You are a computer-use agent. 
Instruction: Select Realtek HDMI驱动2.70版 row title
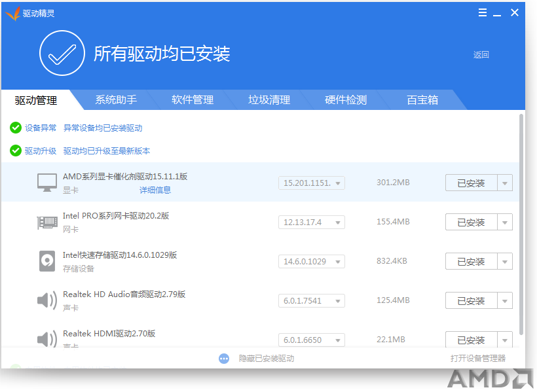tap(109, 334)
